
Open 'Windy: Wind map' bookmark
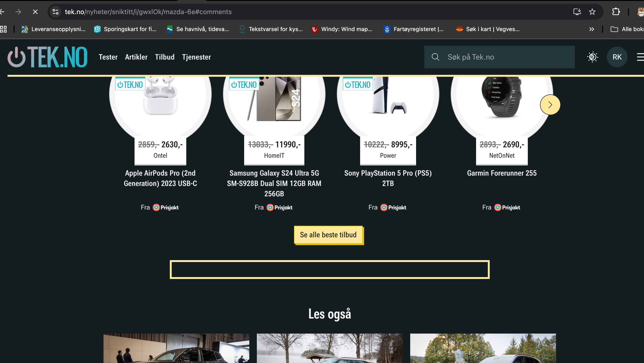pyautogui.click(x=342, y=29)
